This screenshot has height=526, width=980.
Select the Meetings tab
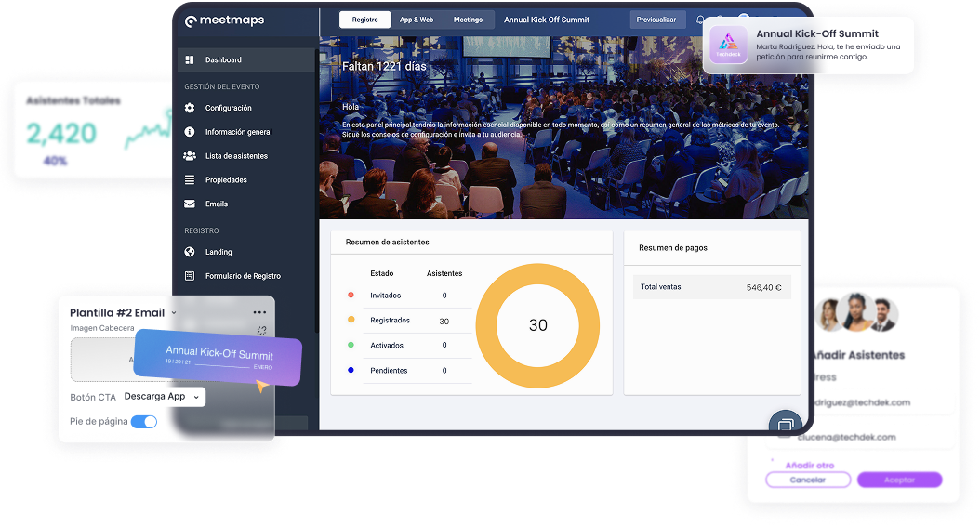(468, 20)
